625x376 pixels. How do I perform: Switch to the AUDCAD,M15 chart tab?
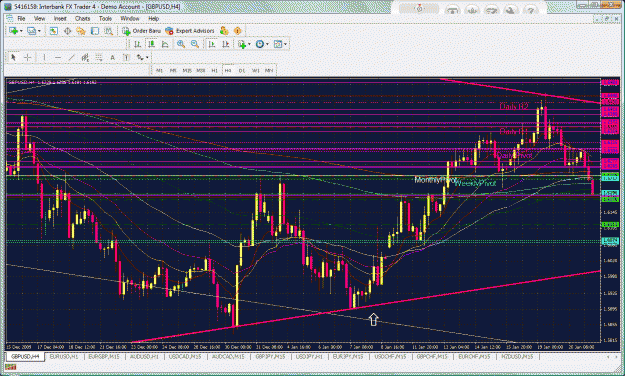point(227,356)
